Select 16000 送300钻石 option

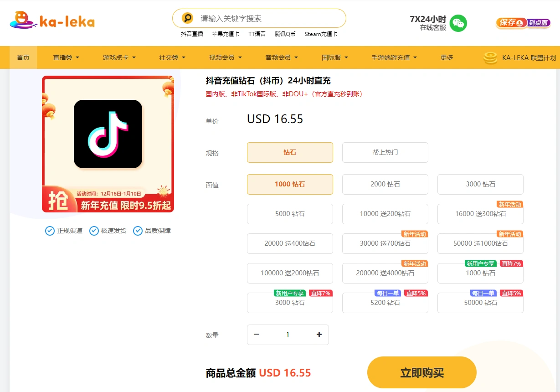[480, 214]
